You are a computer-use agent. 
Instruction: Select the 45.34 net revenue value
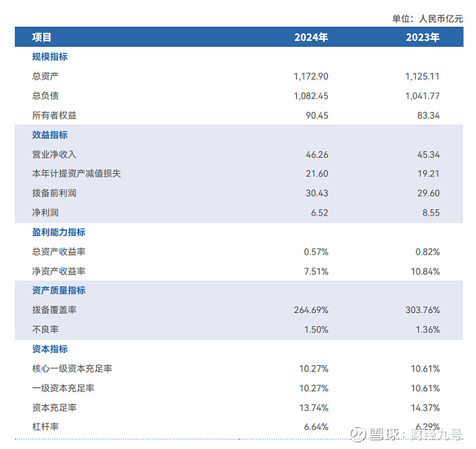pos(429,154)
